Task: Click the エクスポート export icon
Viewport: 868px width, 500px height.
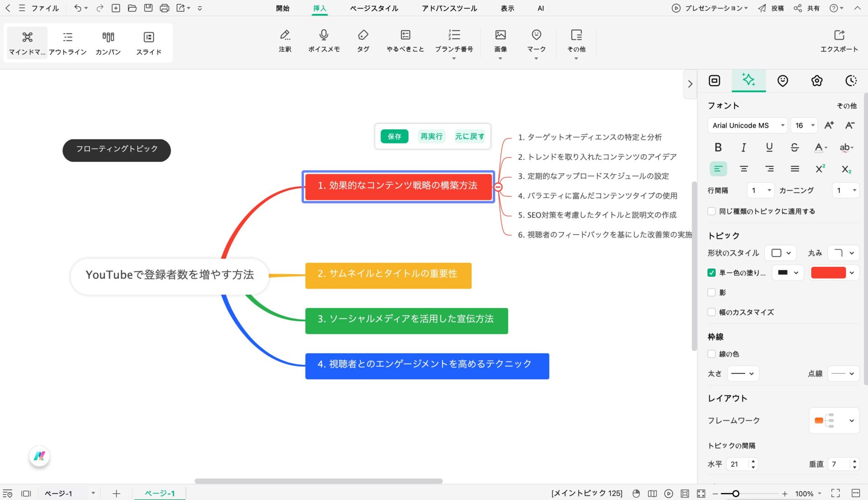Action: point(839,35)
